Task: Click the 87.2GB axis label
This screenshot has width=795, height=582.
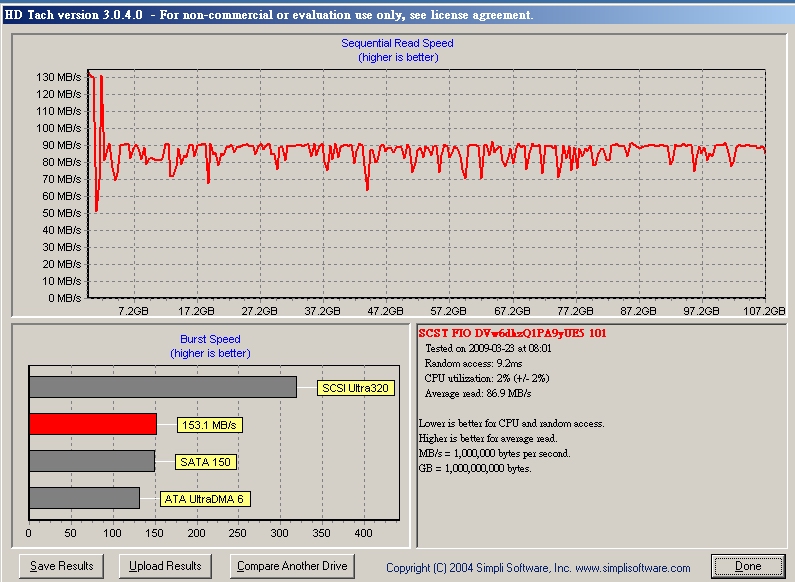Action: (x=638, y=311)
